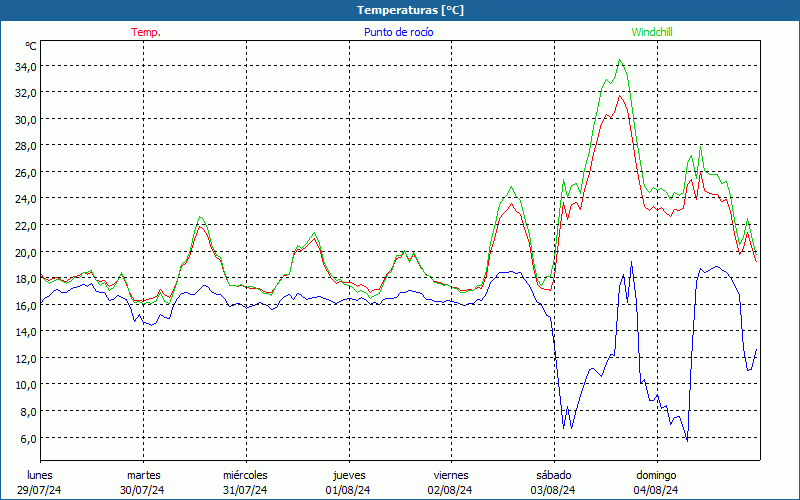The image size is (800, 500).
Task: Click the 28,0 y-axis value
Action: pyautogui.click(x=25, y=146)
